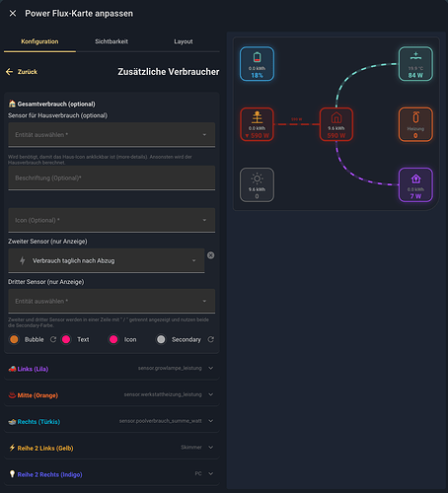Image resolution: width=448 pixels, height=493 pixels.
Task: Reset the Bubble color
Action: [x=53, y=339]
